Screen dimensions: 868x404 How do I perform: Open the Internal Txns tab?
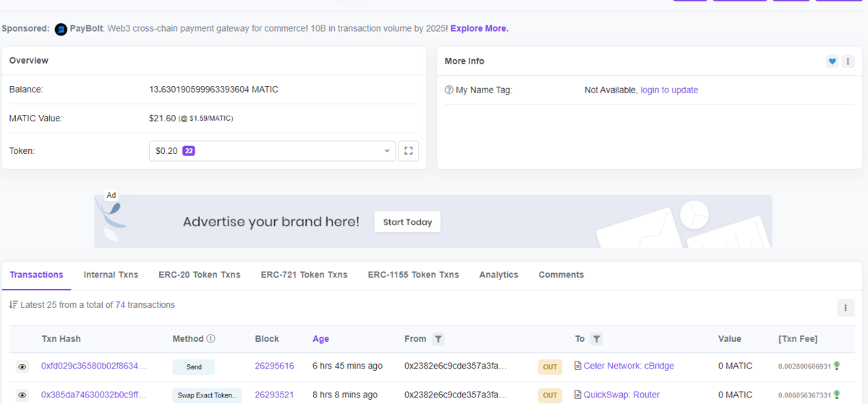[x=111, y=275]
